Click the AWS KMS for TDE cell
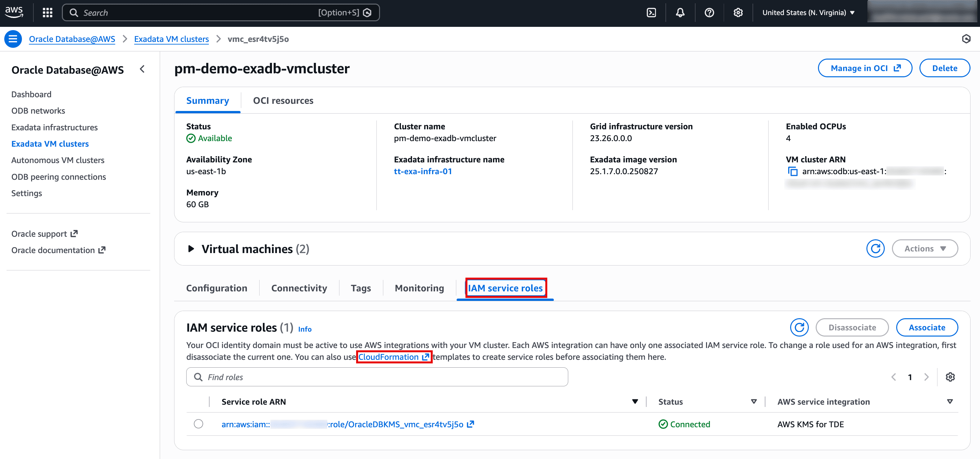Image resolution: width=980 pixels, height=459 pixels. coord(810,424)
